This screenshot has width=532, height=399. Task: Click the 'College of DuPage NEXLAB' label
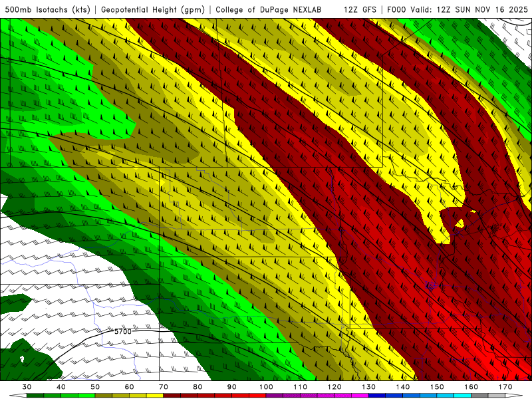[x=269, y=9]
